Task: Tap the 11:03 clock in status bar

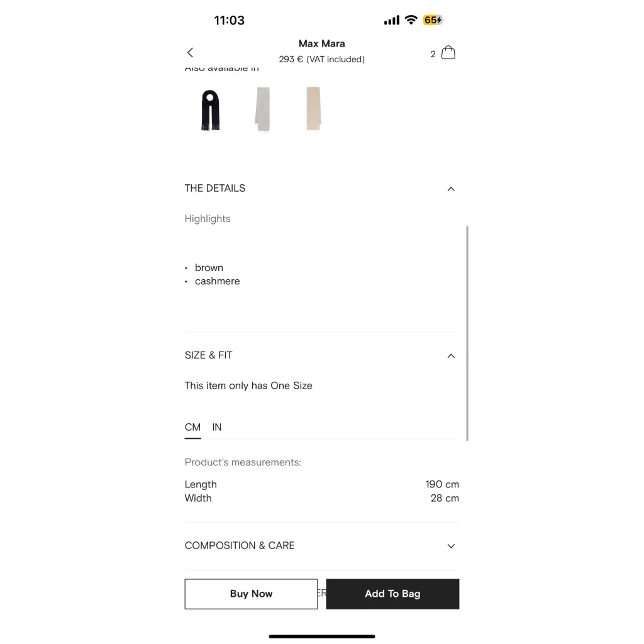Action: click(x=229, y=20)
